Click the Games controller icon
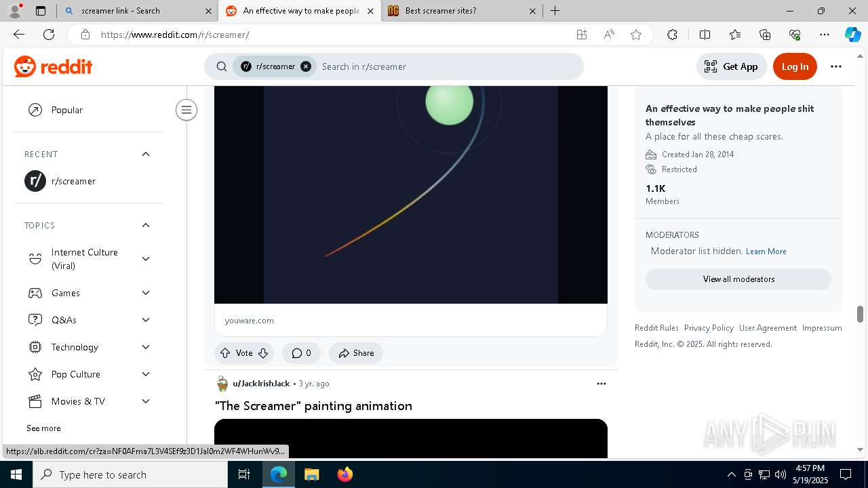Image resolution: width=868 pixels, height=488 pixels. 35,293
